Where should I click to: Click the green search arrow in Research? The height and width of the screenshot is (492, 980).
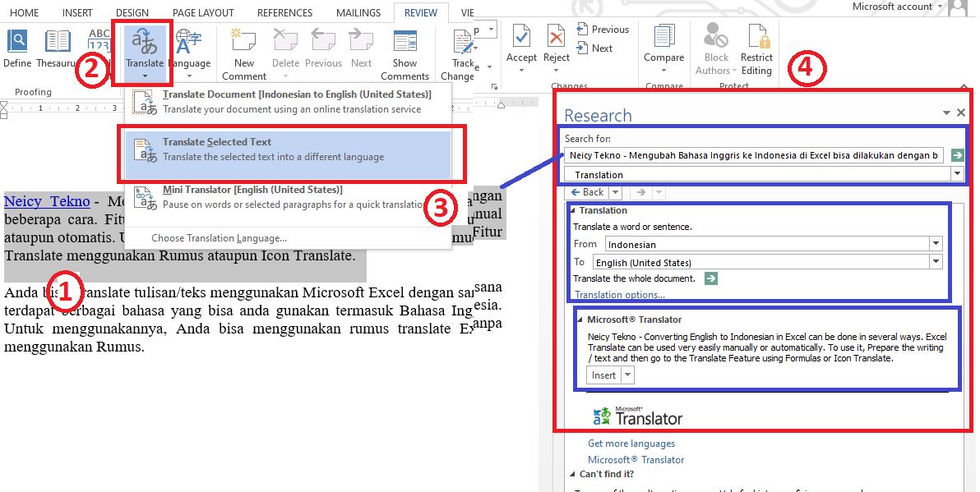957,155
